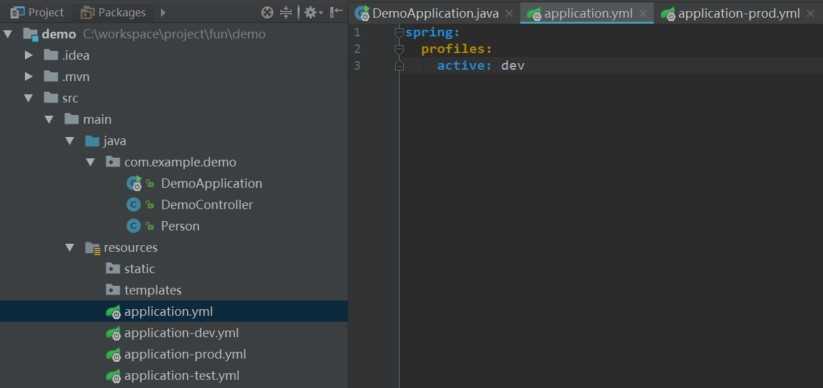Select application-test.yml in the project tree
The image size is (823, 388).
click(x=174, y=376)
